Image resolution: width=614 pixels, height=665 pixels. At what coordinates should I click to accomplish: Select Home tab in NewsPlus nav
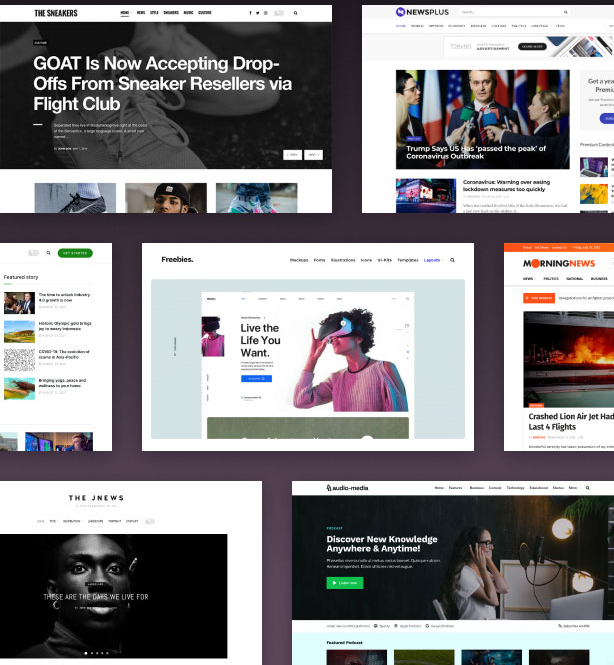coord(401,26)
